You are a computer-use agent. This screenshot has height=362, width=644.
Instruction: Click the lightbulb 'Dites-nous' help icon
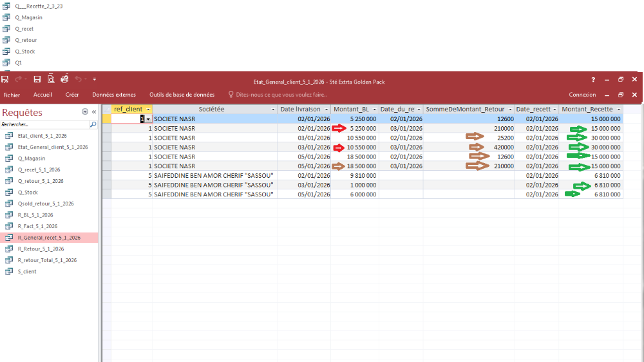(x=231, y=95)
